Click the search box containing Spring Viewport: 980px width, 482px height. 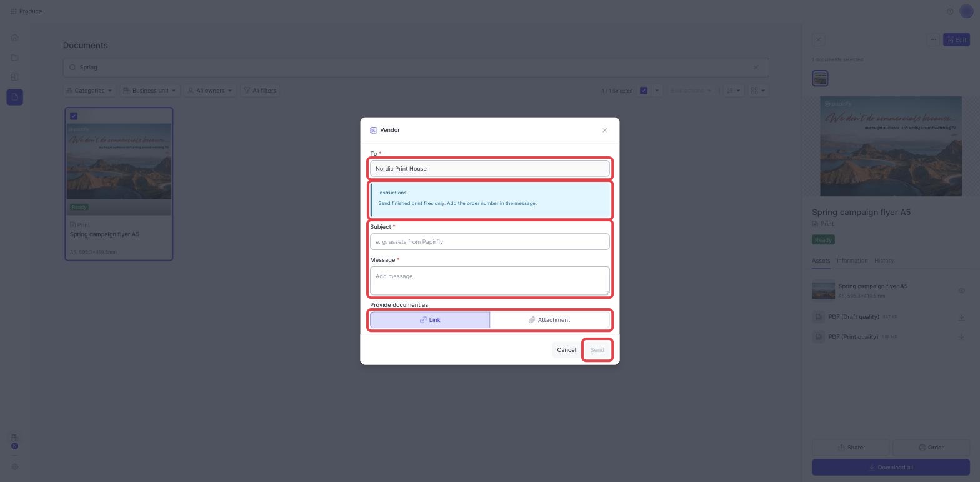point(416,68)
